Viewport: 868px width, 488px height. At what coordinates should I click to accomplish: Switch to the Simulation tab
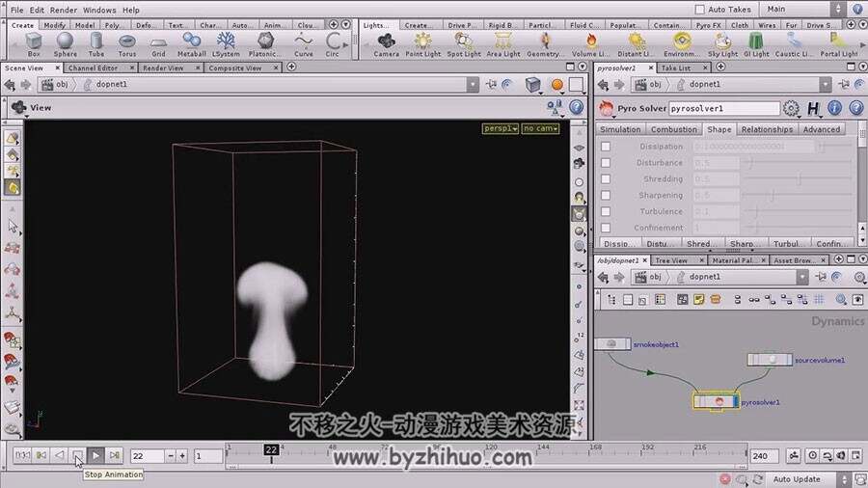tap(620, 129)
